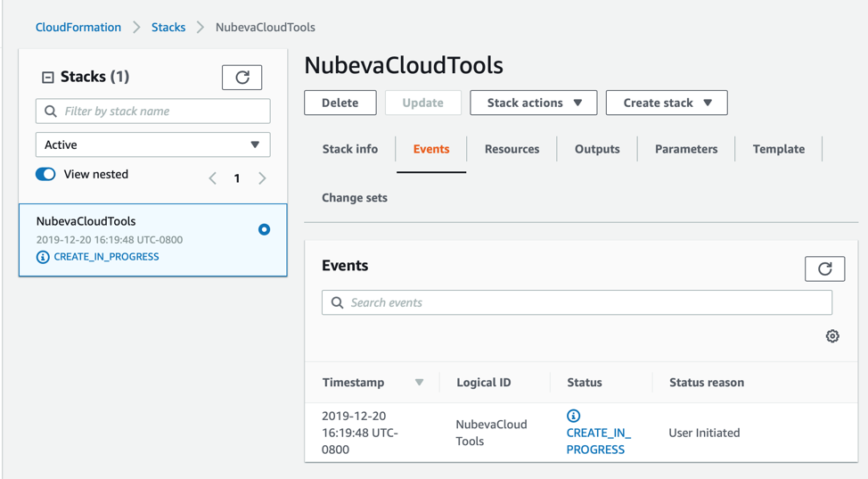868x479 pixels.
Task: Open the Change sets tab
Action: (355, 198)
